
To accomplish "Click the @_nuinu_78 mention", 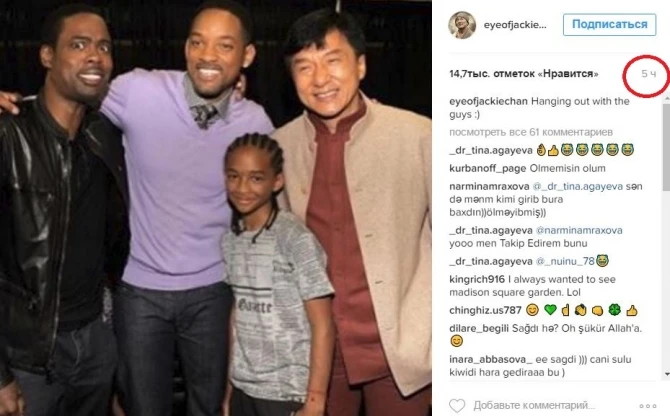I will pyautogui.click(x=565, y=261).
